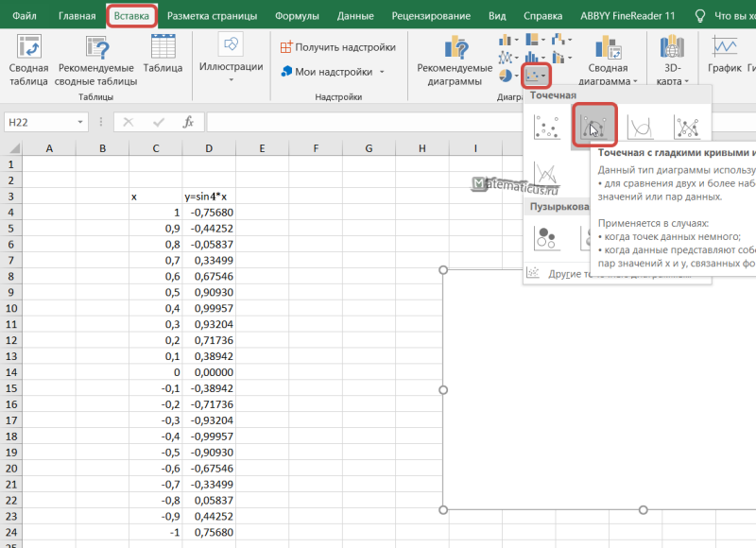This screenshot has width=756, height=548.
Task: Open the Сводная таблица pivot table tool
Action: pyautogui.click(x=28, y=60)
